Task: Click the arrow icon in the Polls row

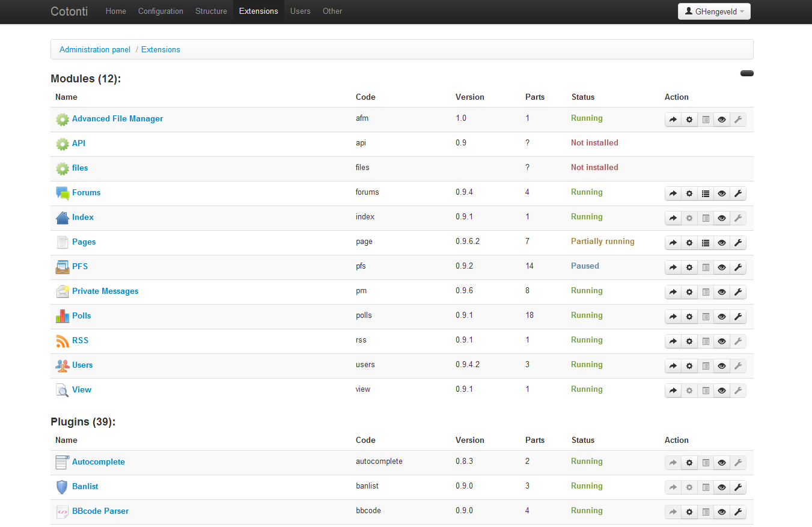Action: tap(673, 317)
